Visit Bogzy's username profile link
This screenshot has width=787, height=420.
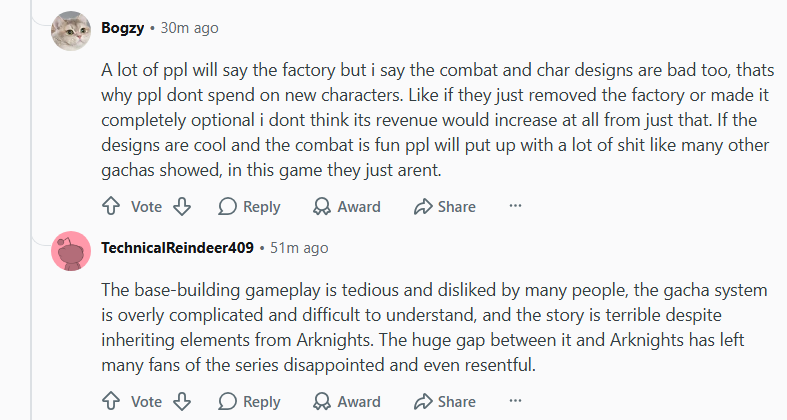click(x=122, y=28)
